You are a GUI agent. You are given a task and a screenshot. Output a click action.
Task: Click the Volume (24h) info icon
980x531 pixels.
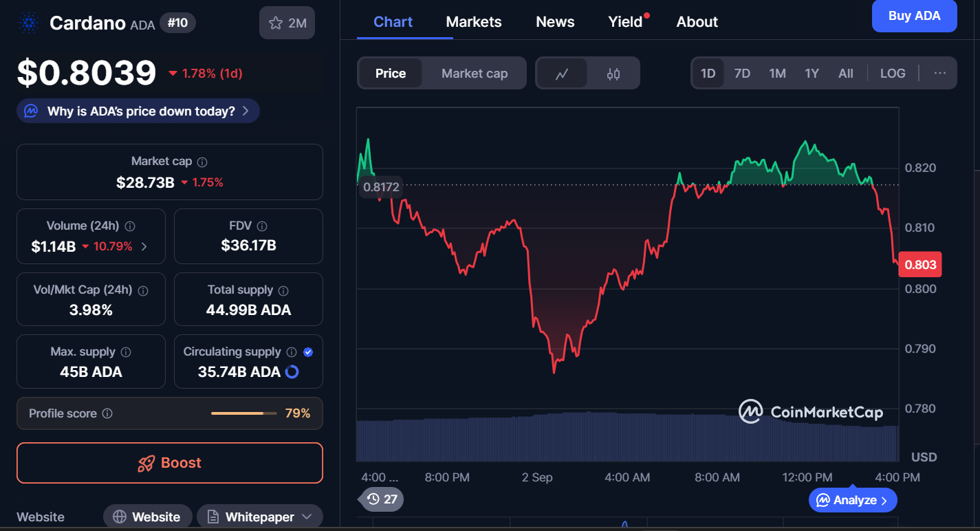click(x=130, y=226)
